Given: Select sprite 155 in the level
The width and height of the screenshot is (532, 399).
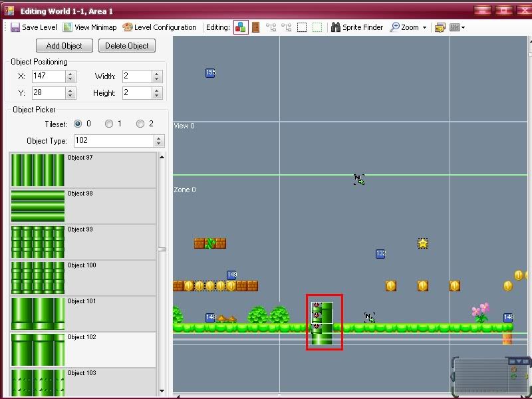Looking at the screenshot, I should tap(210, 72).
